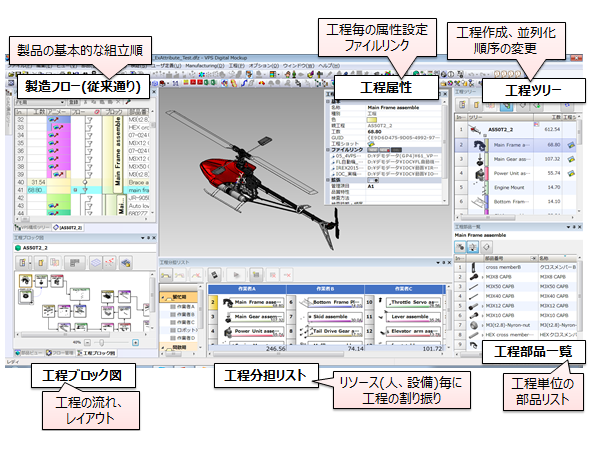Switch to the 部品ビュー bottom tab
Viewport: 600px width, 450px height.
(29, 353)
